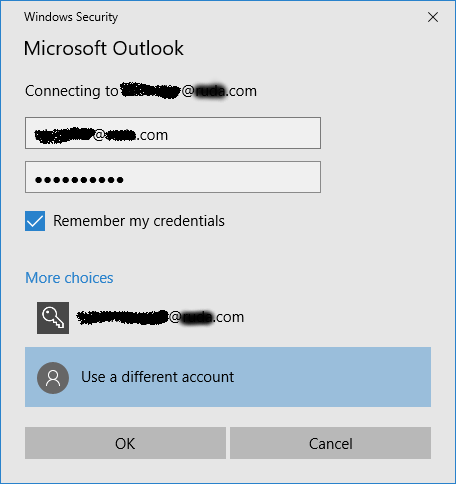Click the Windows Security title text
This screenshot has width=457, height=486.
[71, 17]
